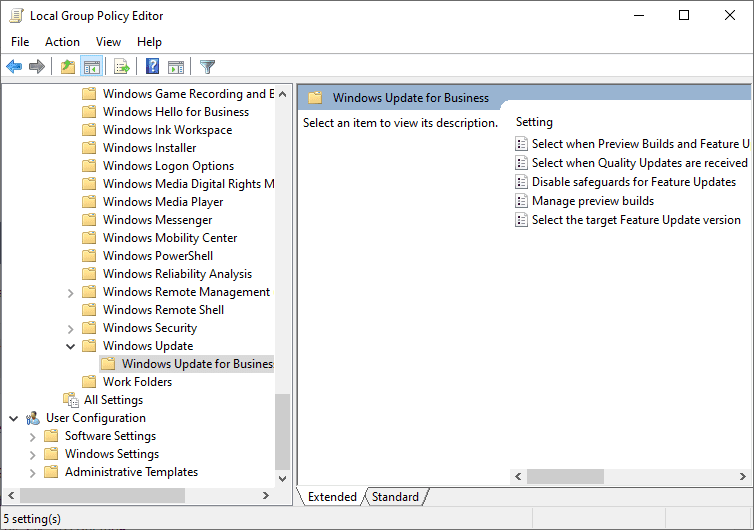Select Windows Reliability Analysis tree item
Screen dimensions: 754x530
177,274
